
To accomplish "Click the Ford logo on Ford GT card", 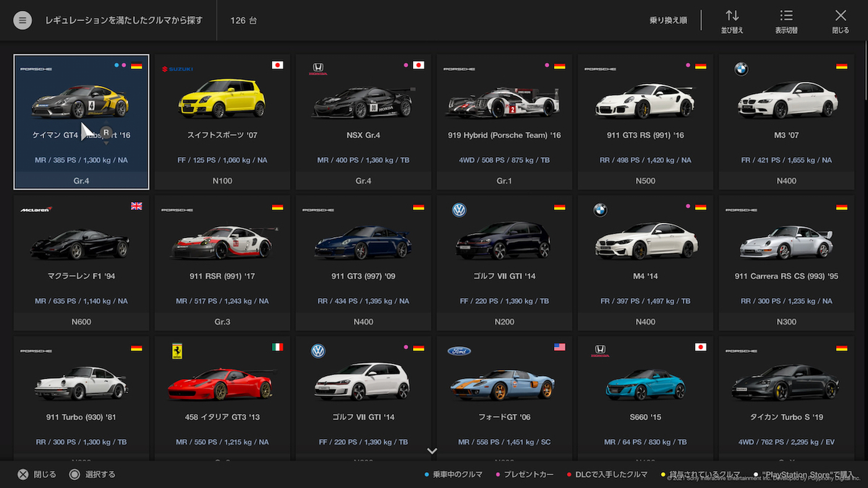I will (x=459, y=351).
